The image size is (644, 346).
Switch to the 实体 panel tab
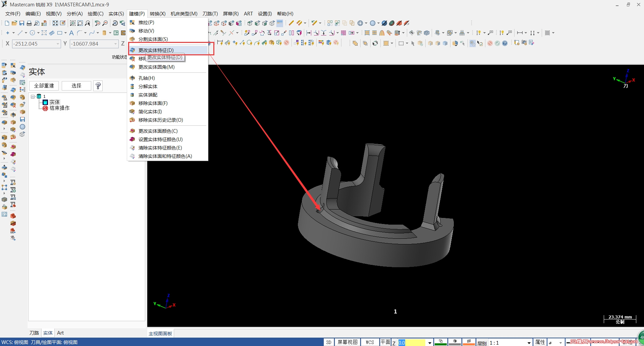[x=48, y=333]
